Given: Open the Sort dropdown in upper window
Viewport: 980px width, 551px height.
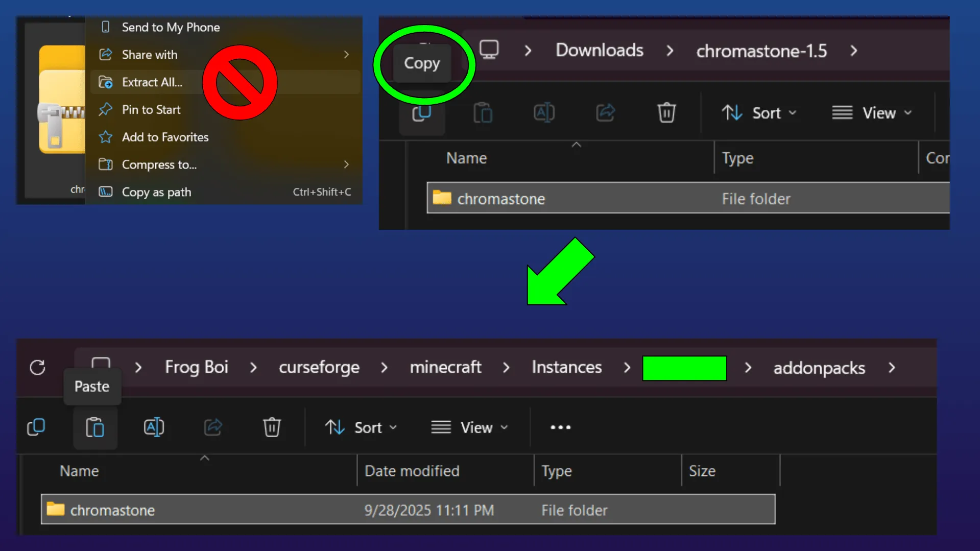Looking at the screenshot, I should click(x=758, y=113).
